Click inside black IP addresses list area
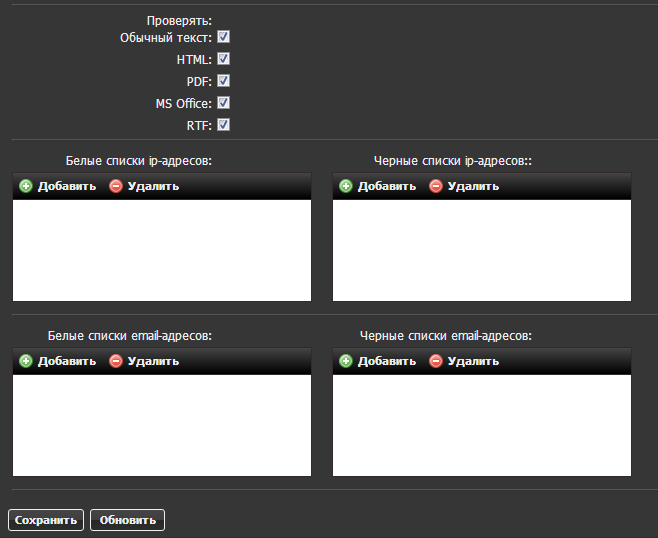 (x=482, y=250)
